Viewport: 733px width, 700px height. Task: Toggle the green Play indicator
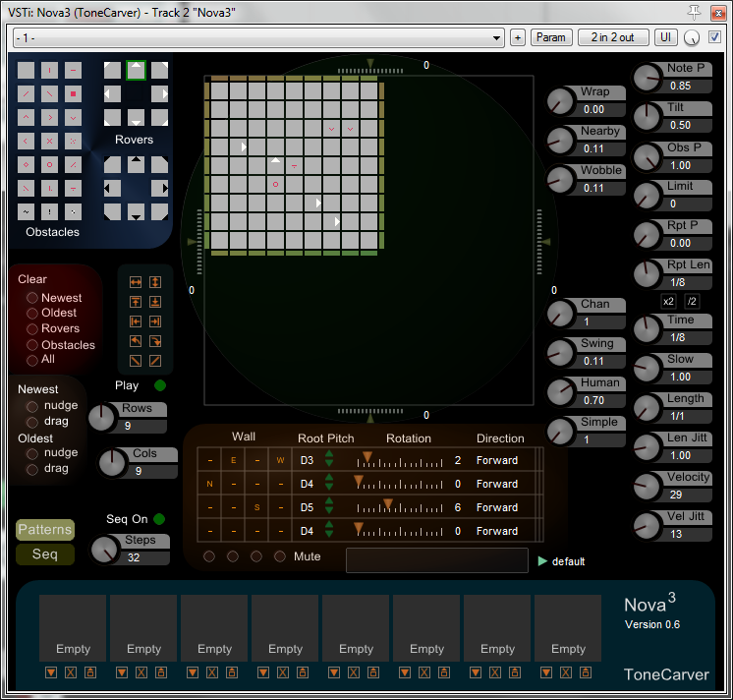[160, 385]
